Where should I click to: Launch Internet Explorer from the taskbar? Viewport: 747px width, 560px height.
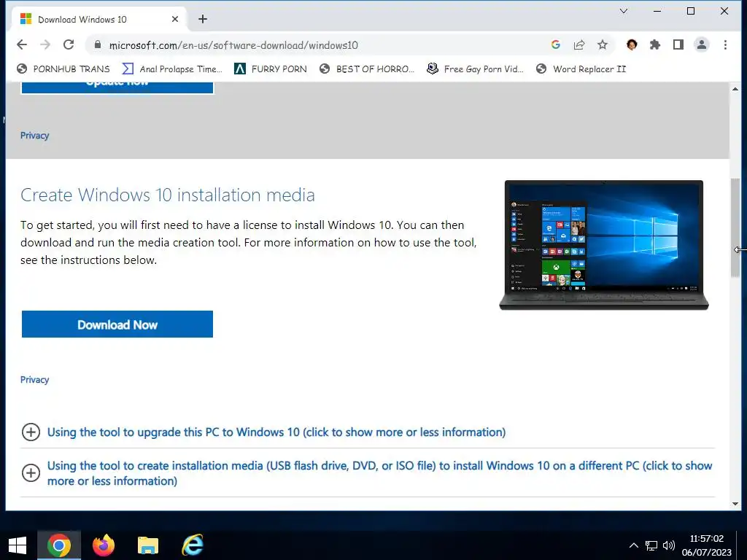pyautogui.click(x=193, y=545)
